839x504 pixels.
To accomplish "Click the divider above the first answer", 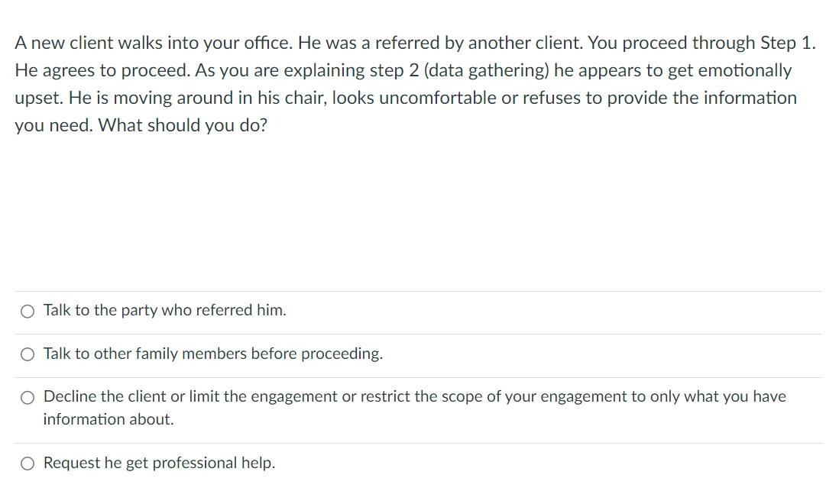I will click(x=419, y=289).
